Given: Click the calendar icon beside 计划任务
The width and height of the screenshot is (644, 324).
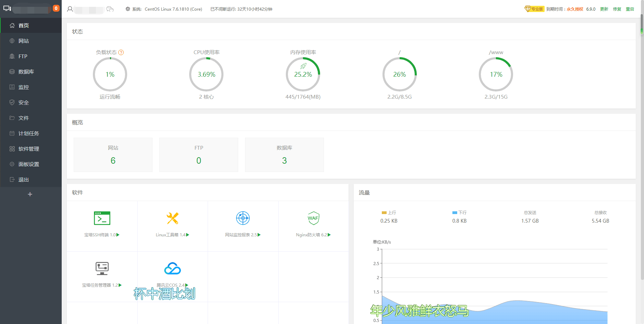Looking at the screenshot, I should click(12, 133).
